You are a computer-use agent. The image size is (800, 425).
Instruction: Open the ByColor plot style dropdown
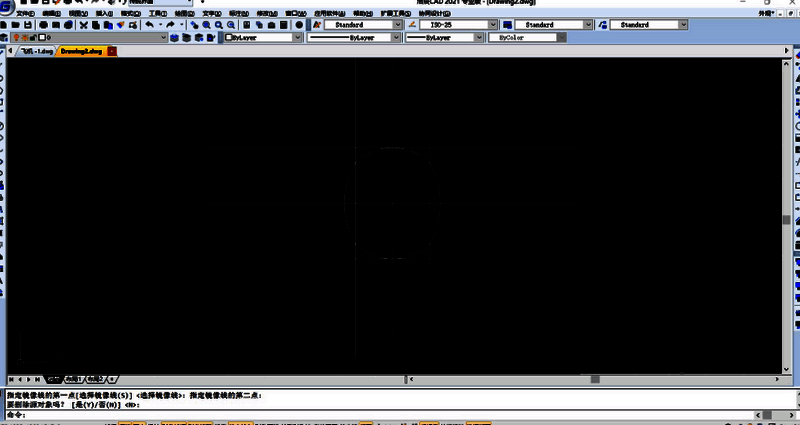[561, 37]
